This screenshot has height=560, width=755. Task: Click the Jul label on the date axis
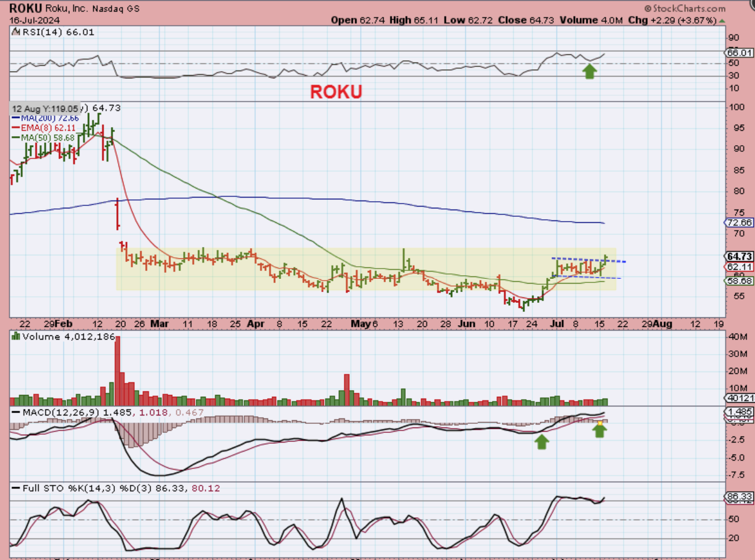pyautogui.click(x=556, y=323)
